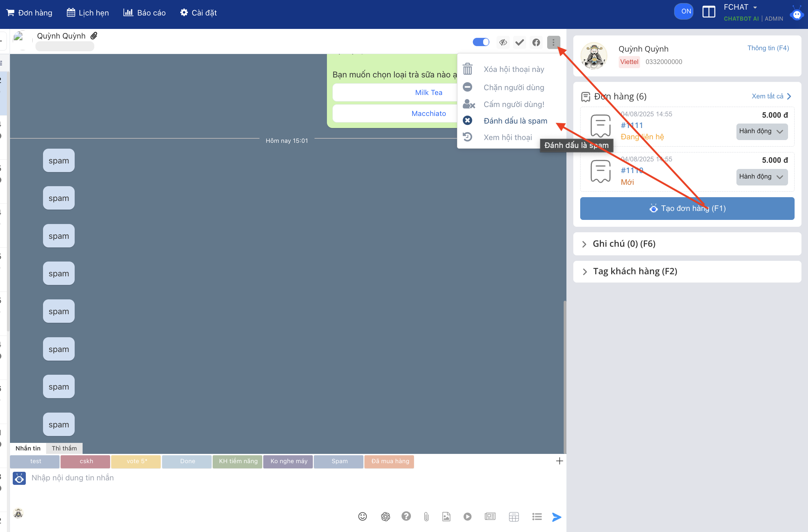The height and width of the screenshot is (532, 808).
Task: Click the emoji smiley icon
Action: tap(362, 517)
